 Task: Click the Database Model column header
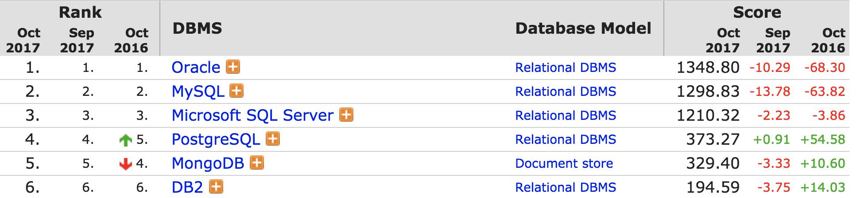(583, 28)
